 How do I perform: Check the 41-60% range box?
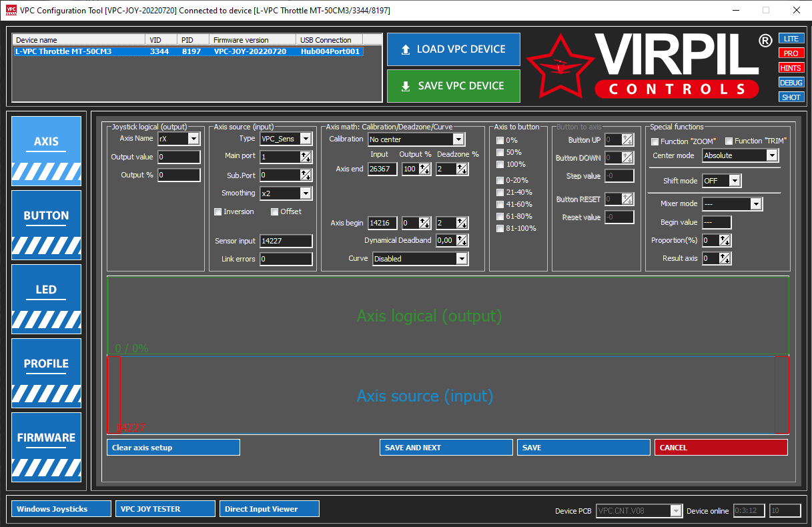pos(500,205)
